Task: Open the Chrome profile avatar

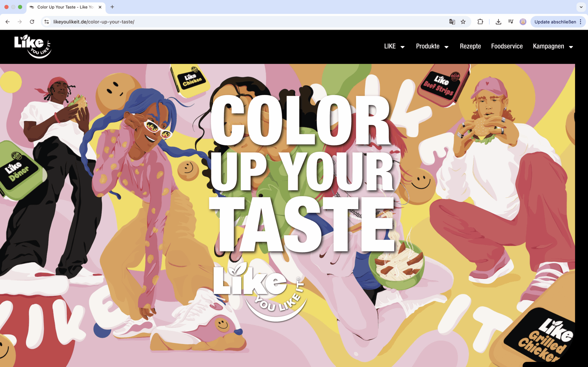Action: [x=523, y=22]
